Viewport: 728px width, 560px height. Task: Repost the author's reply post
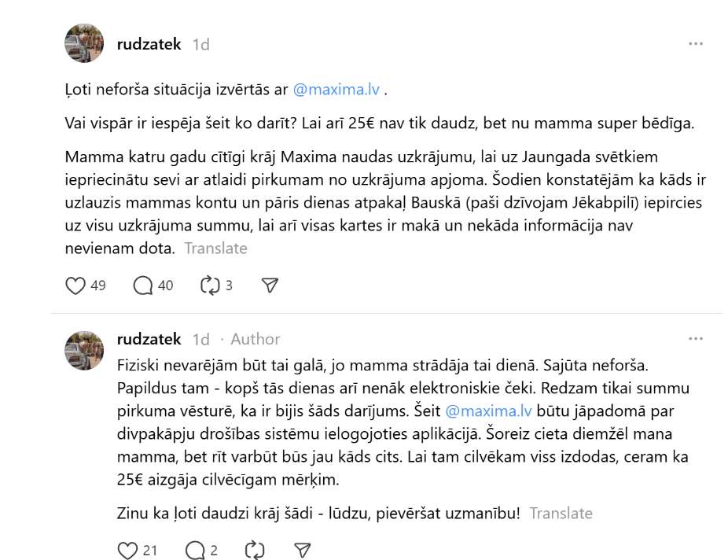(x=256, y=550)
